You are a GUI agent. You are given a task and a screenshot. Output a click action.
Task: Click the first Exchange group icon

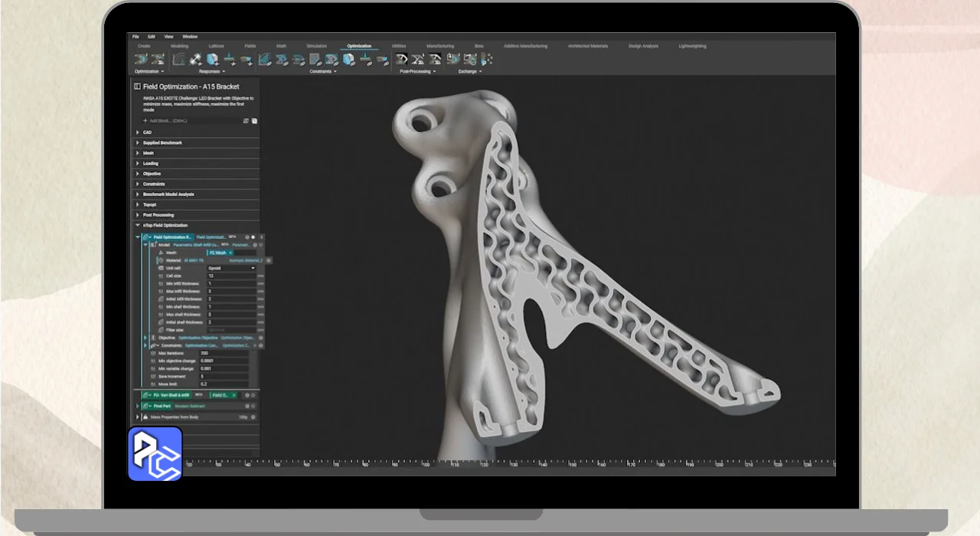coord(452,59)
